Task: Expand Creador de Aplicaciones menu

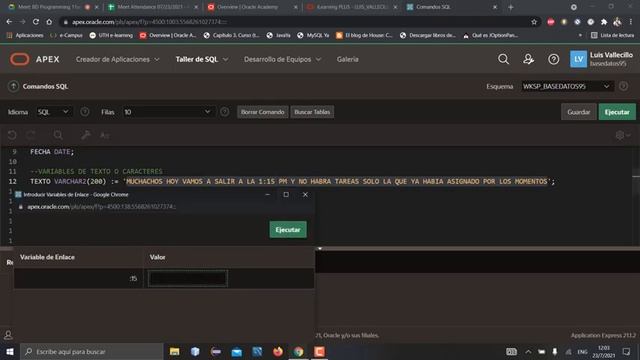Action: click(x=118, y=59)
